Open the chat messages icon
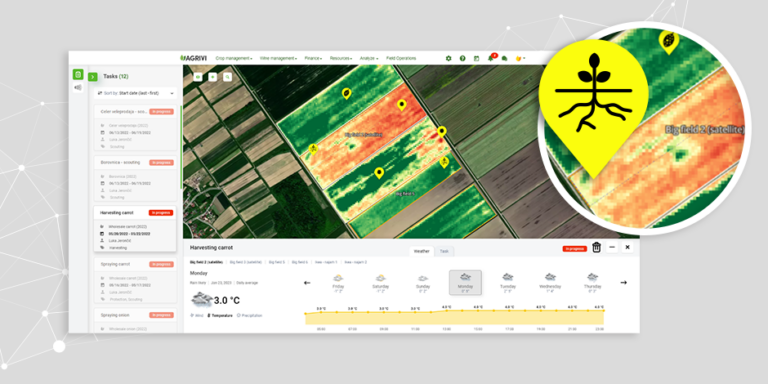The width and height of the screenshot is (768, 384). (504, 58)
